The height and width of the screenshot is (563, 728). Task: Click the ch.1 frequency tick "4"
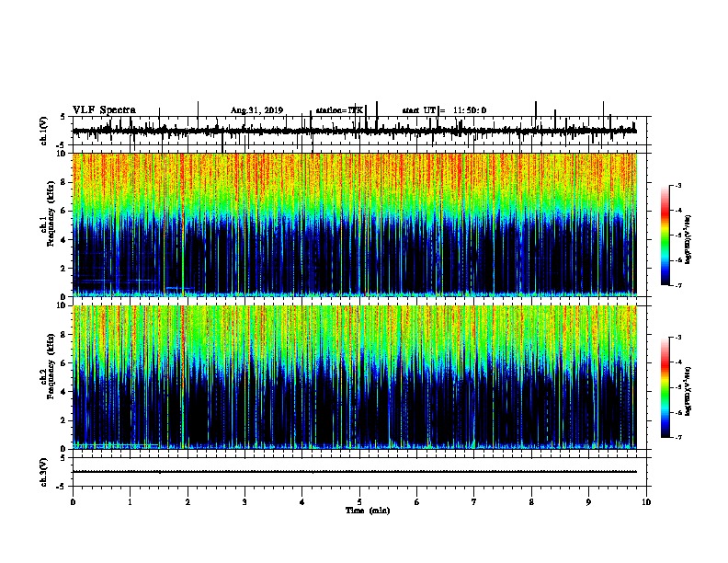tap(64, 240)
